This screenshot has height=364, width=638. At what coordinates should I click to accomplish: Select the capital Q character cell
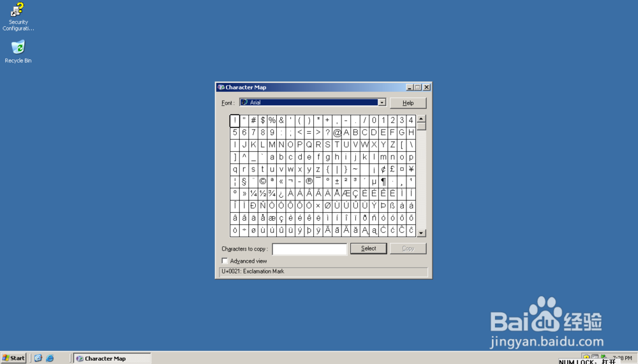tap(309, 145)
